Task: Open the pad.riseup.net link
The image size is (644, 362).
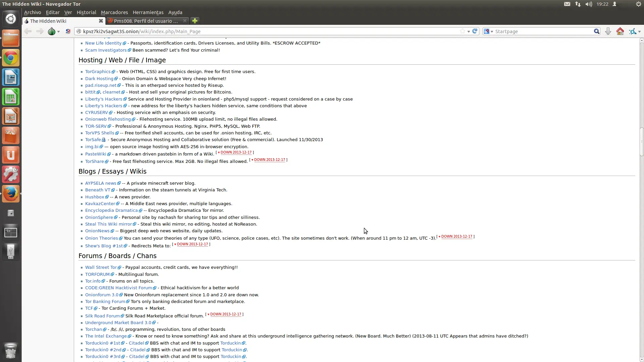Action: click(x=101, y=85)
